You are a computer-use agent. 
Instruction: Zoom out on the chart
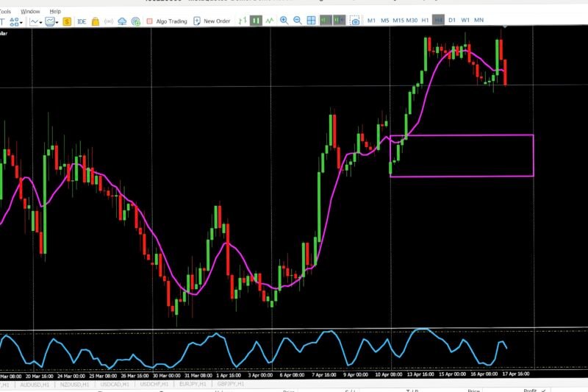pyautogui.click(x=298, y=21)
